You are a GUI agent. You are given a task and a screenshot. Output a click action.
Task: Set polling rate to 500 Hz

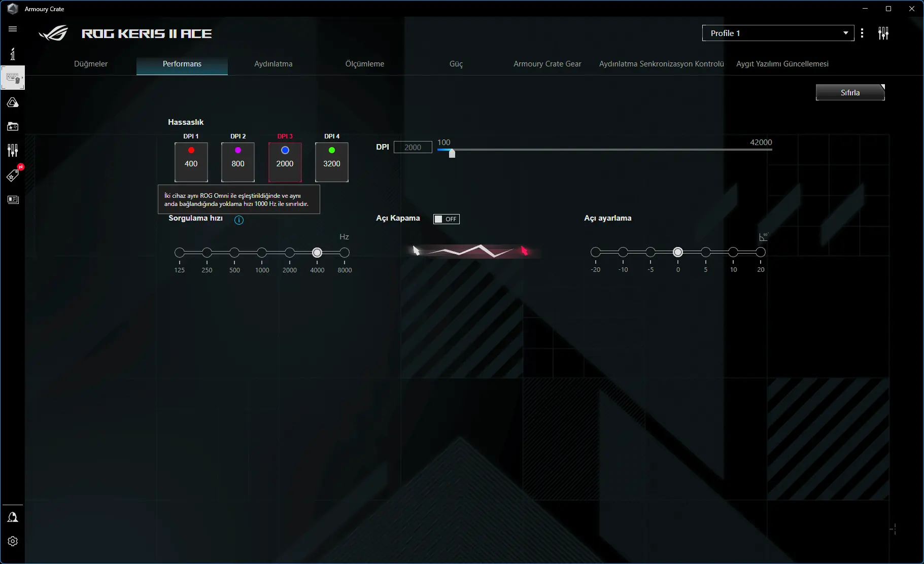click(x=234, y=253)
